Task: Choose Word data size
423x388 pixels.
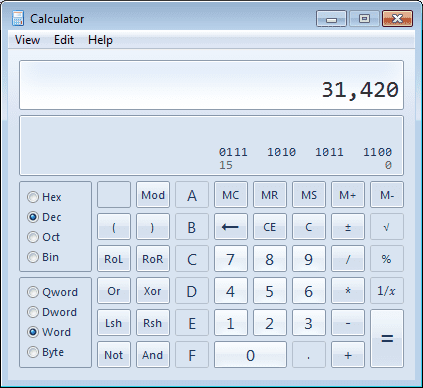Action: pyautogui.click(x=49, y=332)
